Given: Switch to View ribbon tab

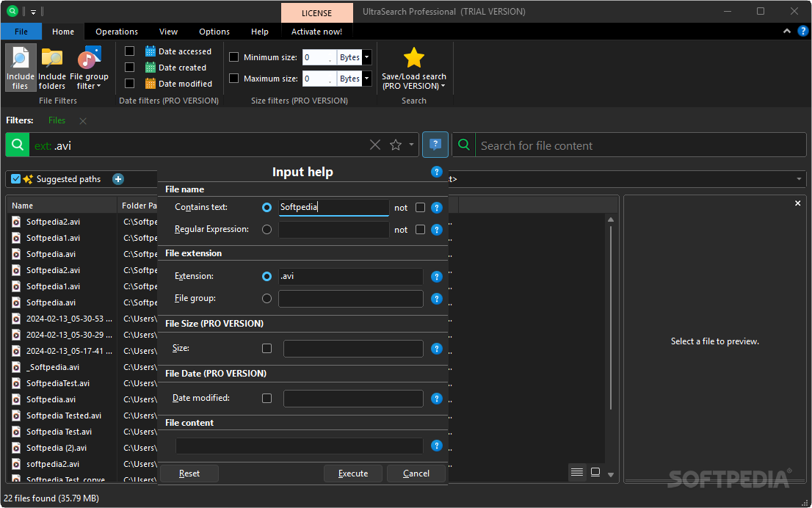Looking at the screenshot, I should click(168, 32).
